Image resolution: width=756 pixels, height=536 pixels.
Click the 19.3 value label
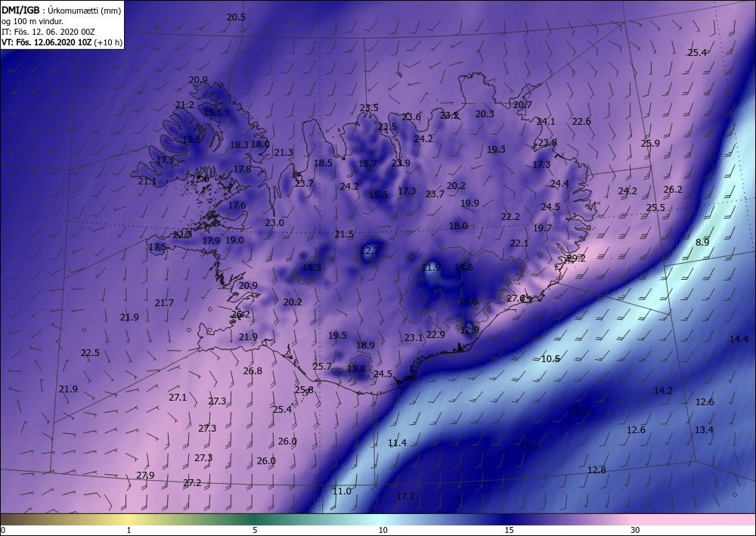coord(496,150)
